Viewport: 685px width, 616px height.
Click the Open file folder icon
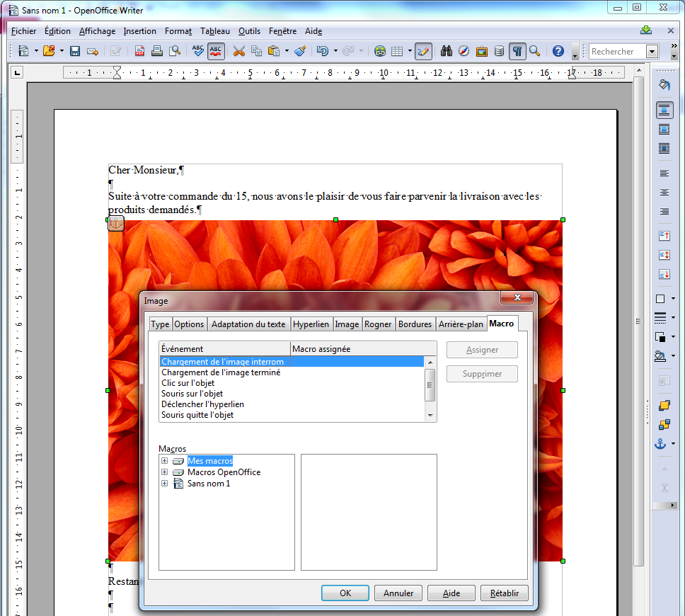(x=49, y=51)
